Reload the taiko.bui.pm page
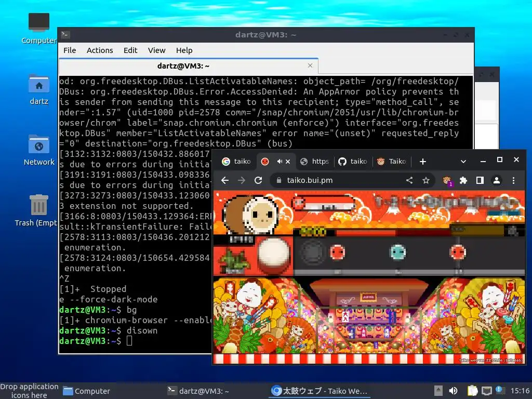The width and height of the screenshot is (532, 399). (258, 180)
